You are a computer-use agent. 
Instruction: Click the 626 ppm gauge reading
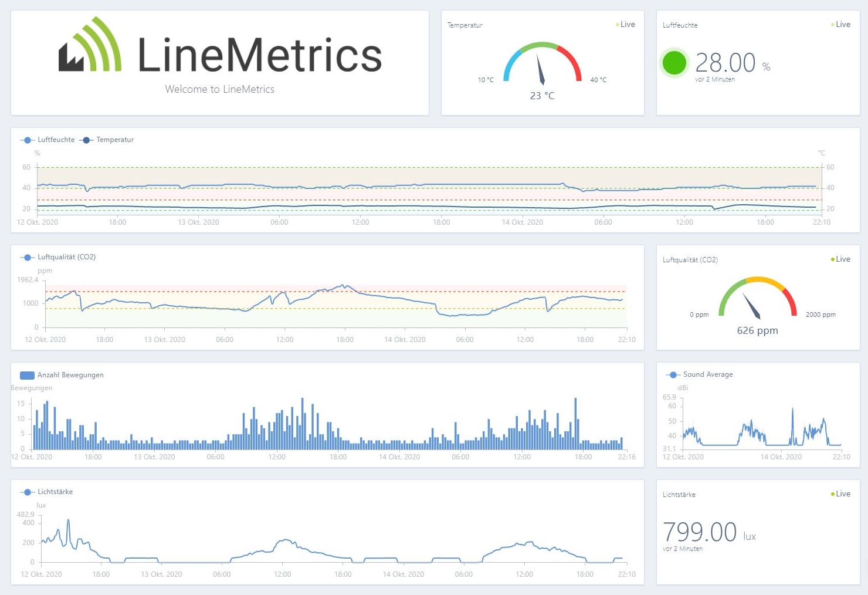pos(757,330)
